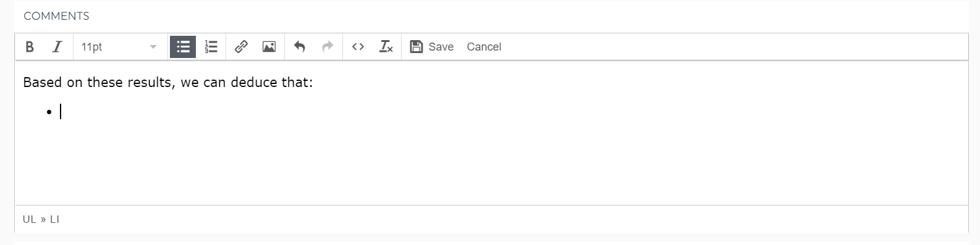Undo the last edit
Viewport: 980px width, 245px height.
click(300, 47)
